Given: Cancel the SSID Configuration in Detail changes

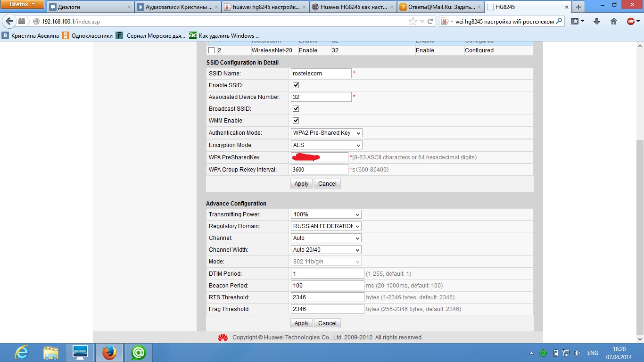Looking at the screenshot, I should pos(327,184).
